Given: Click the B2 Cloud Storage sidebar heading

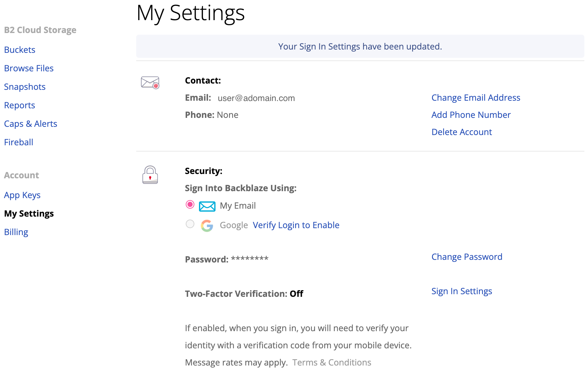Looking at the screenshot, I should coord(40,30).
